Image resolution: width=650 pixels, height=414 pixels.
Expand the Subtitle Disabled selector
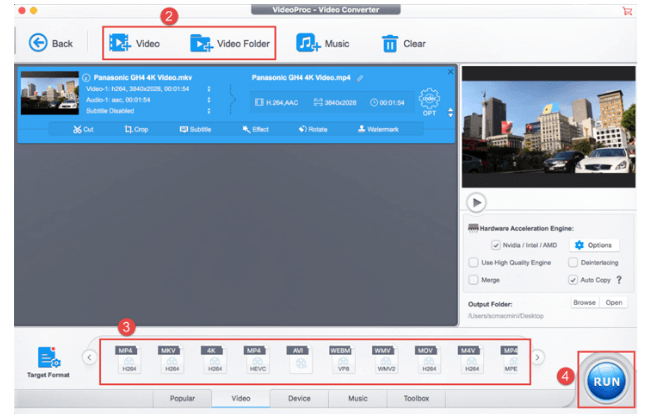[209, 111]
